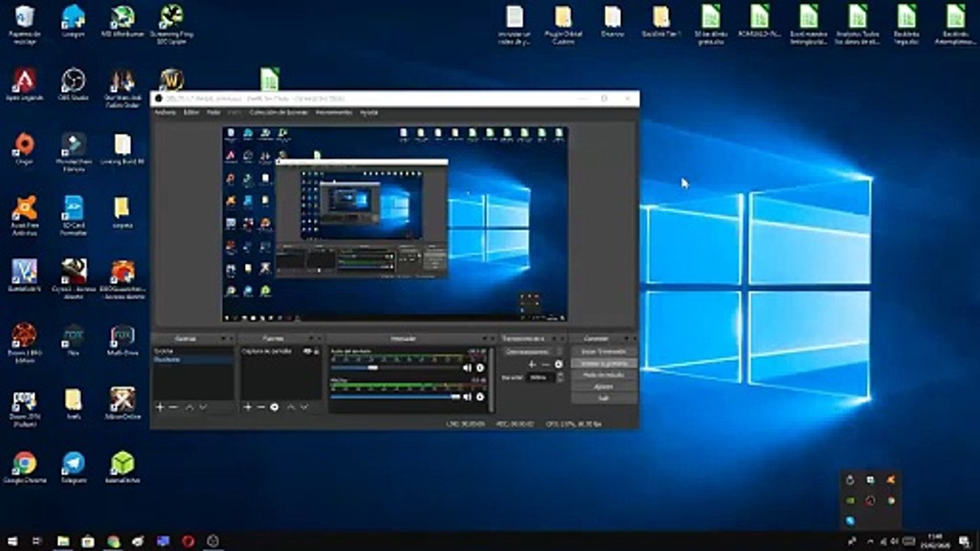The height and width of the screenshot is (551, 980).
Task: Open Opera from the taskbar
Action: tap(188, 541)
